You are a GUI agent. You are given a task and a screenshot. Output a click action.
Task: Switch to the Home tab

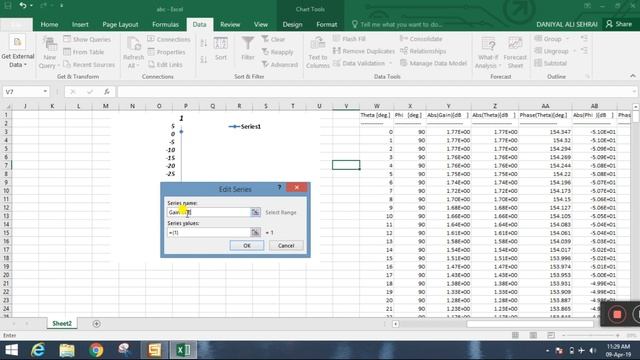[49, 24]
